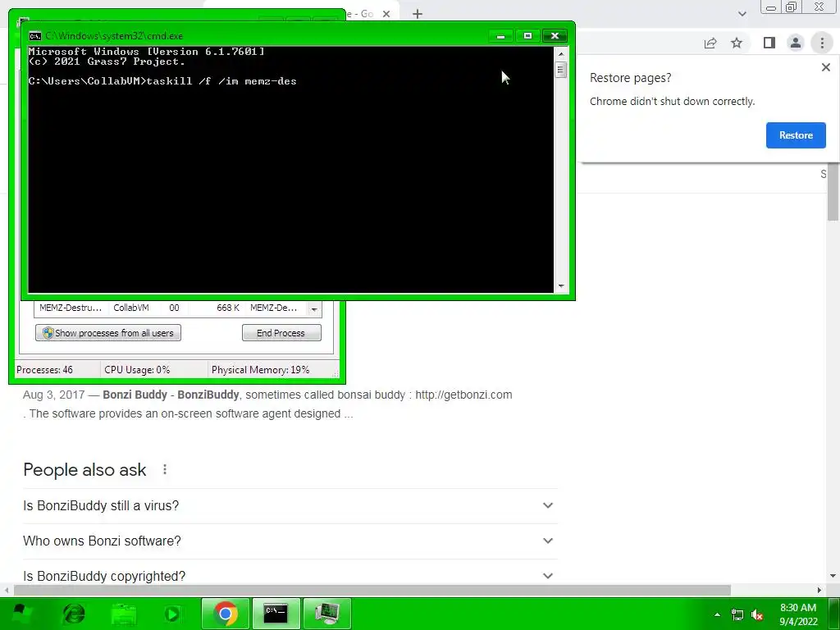Open People also ask options menu

[165, 470]
